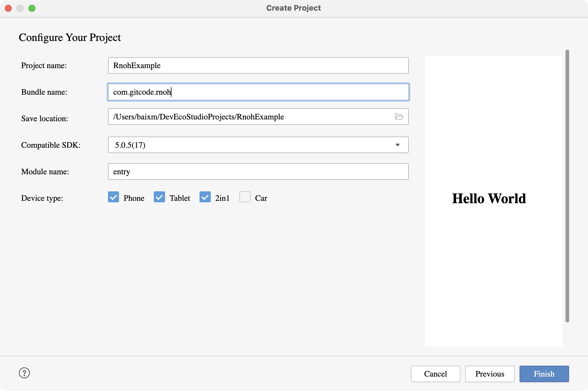Select the Module name entry field
The height and width of the screenshot is (391, 588).
click(258, 172)
